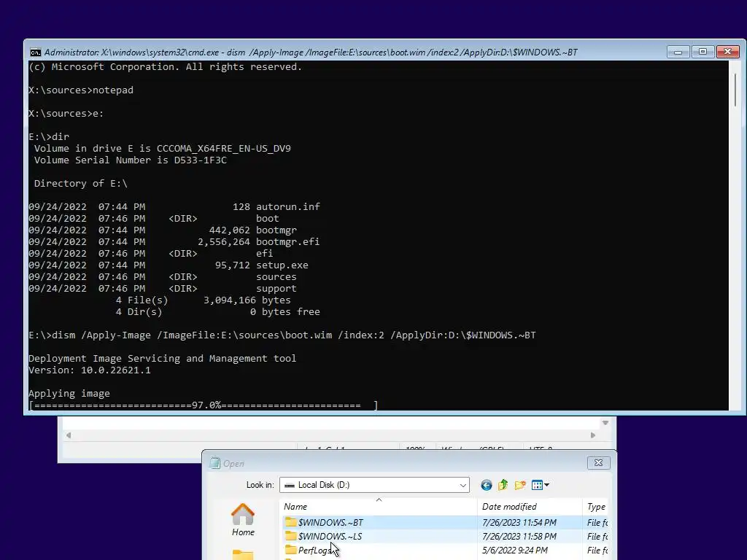The image size is (747, 560).
Task: Sort files by Date modified column
Action: 530,507
